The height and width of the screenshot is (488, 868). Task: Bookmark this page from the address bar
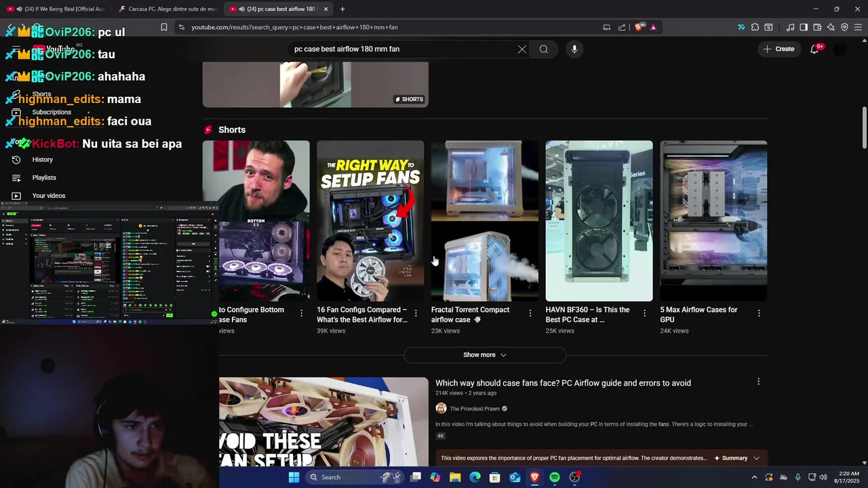tap(164, 27)
